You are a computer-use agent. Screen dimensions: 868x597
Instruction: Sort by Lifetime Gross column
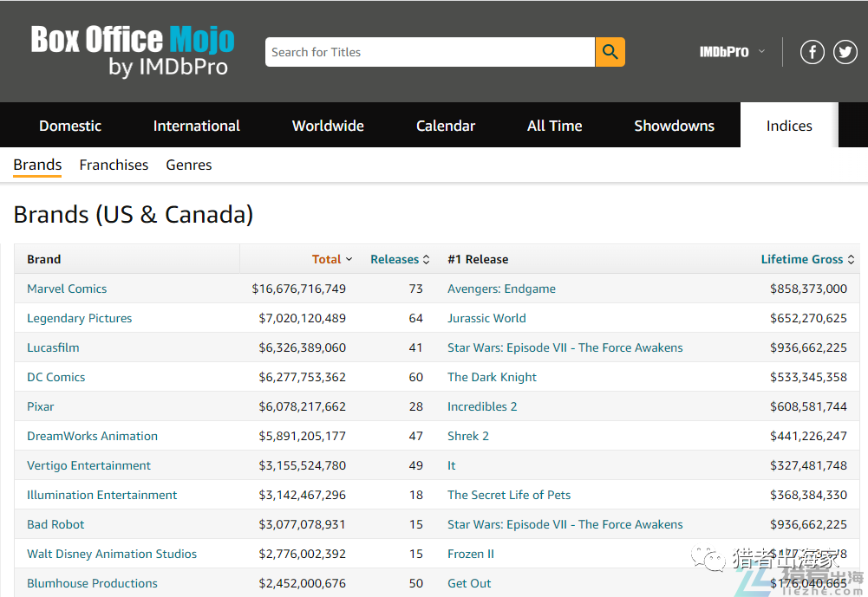click(x=807, y=259)
